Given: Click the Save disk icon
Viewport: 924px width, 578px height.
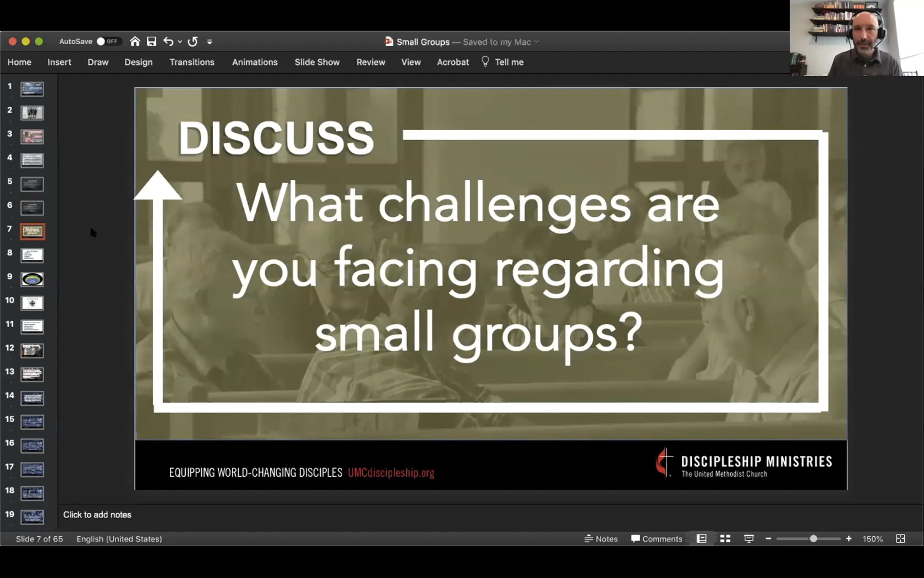Looking at the screenshot, I should point(152,42).
